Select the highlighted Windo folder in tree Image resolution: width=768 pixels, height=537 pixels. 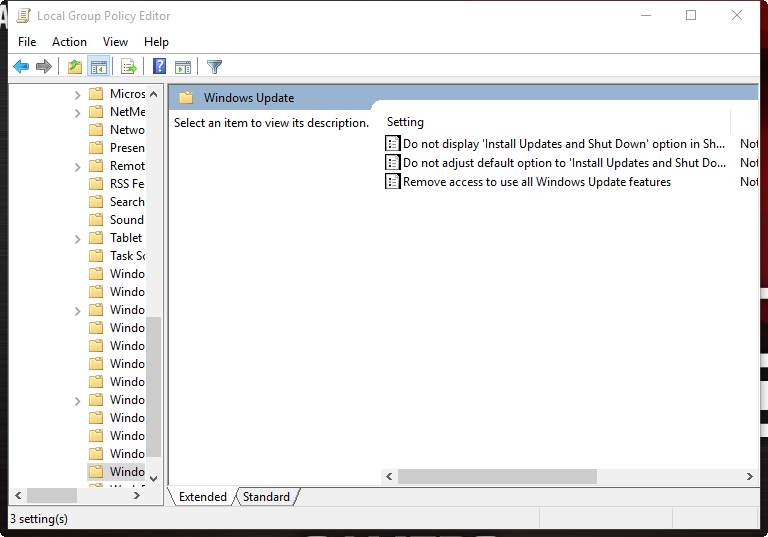click(117, 471)
